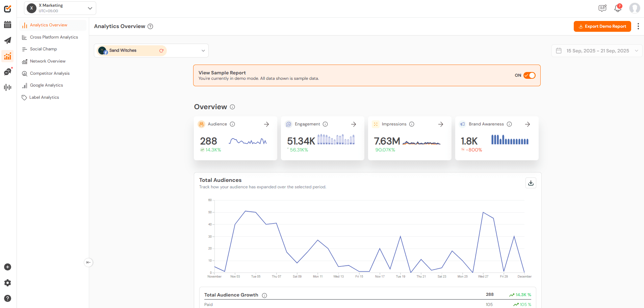Click the Social Champ logo at top left
The image size is (644, 308).
click(x=7, y=9)
